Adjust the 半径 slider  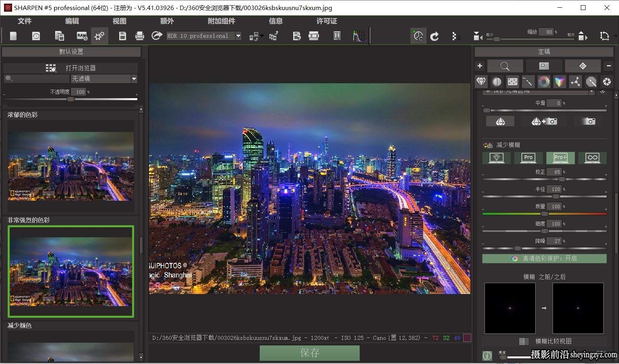544,197
